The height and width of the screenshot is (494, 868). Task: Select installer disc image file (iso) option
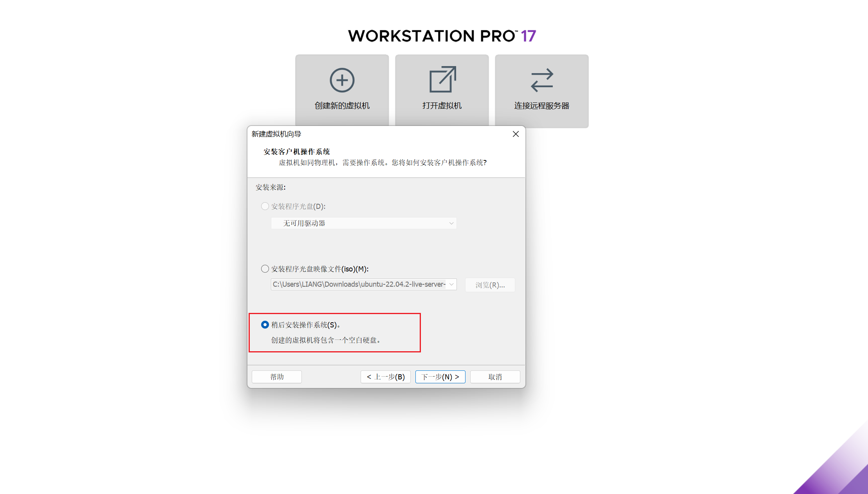265,269
